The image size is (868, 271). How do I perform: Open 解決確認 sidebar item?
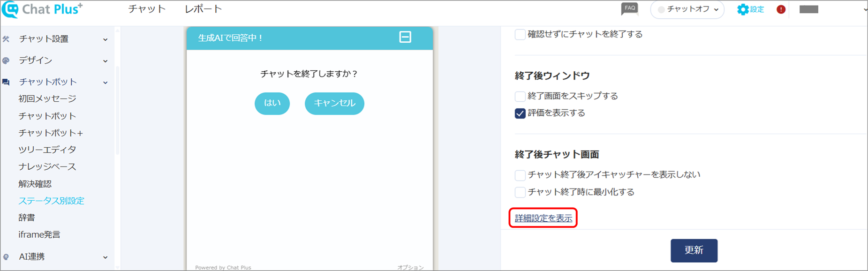[35, 184]
